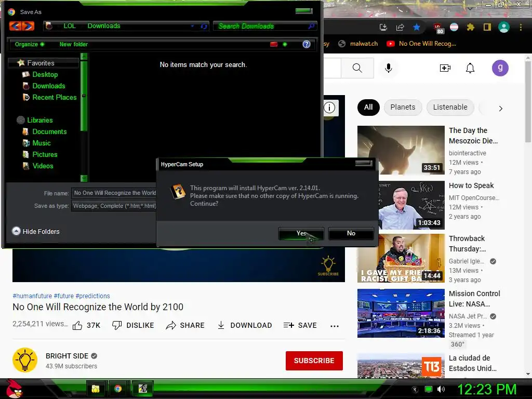The height and width of the screenshot is (399, 532).
Task: Open Chrome install/download icon
Action: point(383,27)
